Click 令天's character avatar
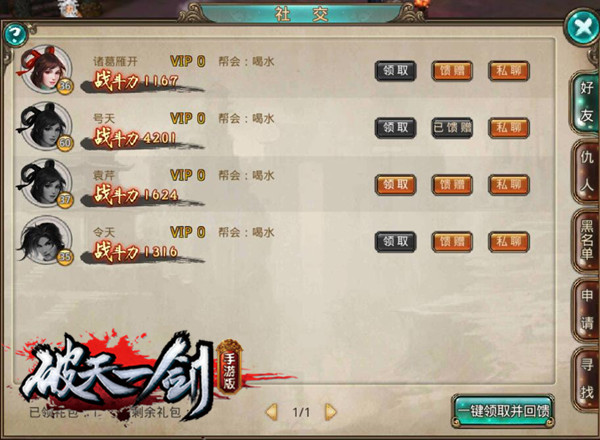Viewport: 600px width, 440px height. click(46, 240)
